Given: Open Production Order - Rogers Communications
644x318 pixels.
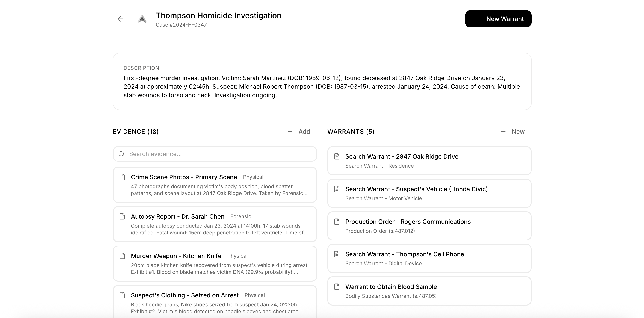Looking at the screenshot, I should (x=408, y=222).
